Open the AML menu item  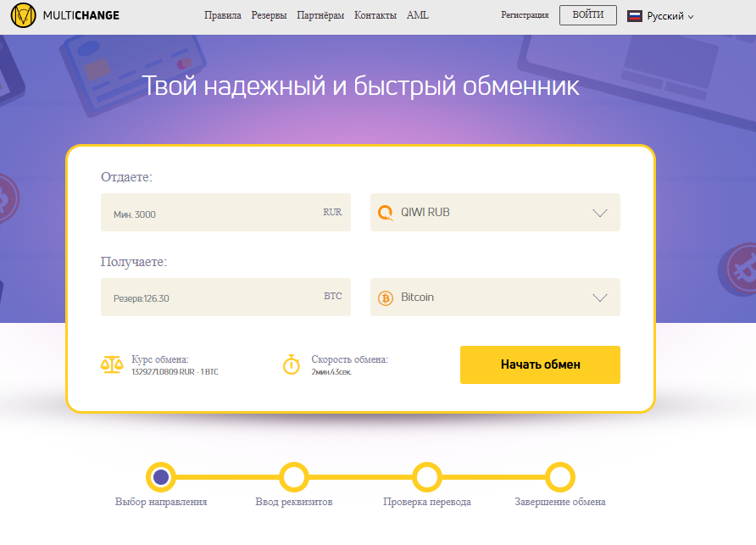click(418, 15)
